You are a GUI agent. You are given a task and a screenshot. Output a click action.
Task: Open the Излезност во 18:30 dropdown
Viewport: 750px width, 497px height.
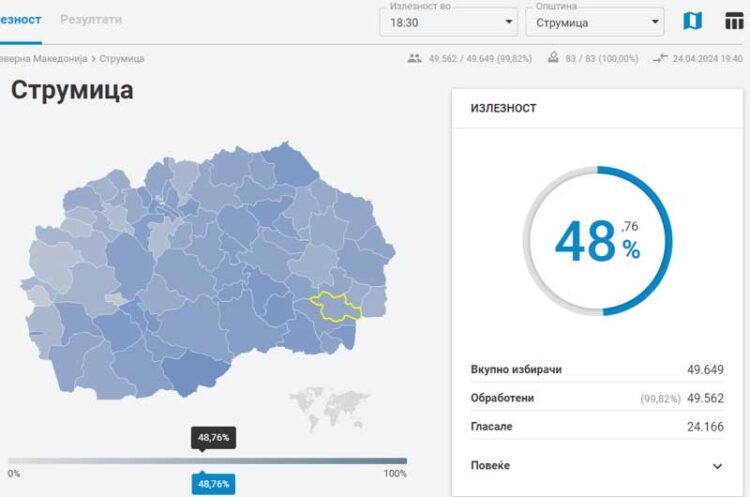[x=449, y=22]
